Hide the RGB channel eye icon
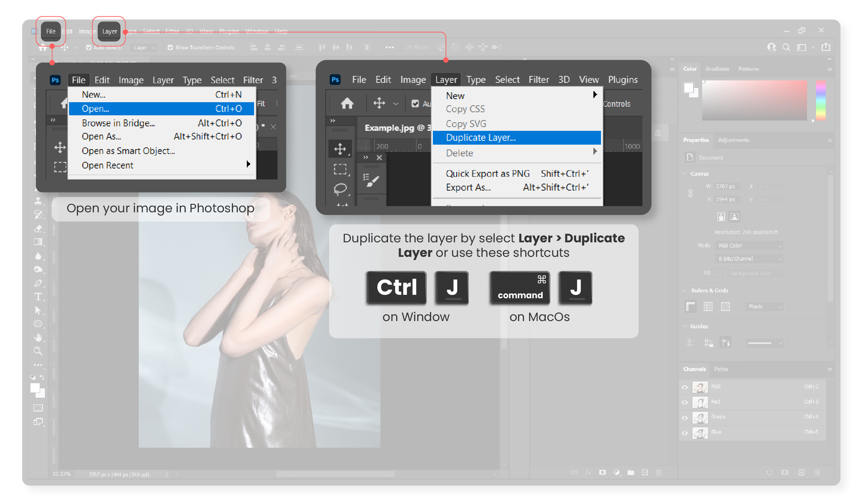The width and height of the screenshot is (863, 504). [x=685, y=387]
